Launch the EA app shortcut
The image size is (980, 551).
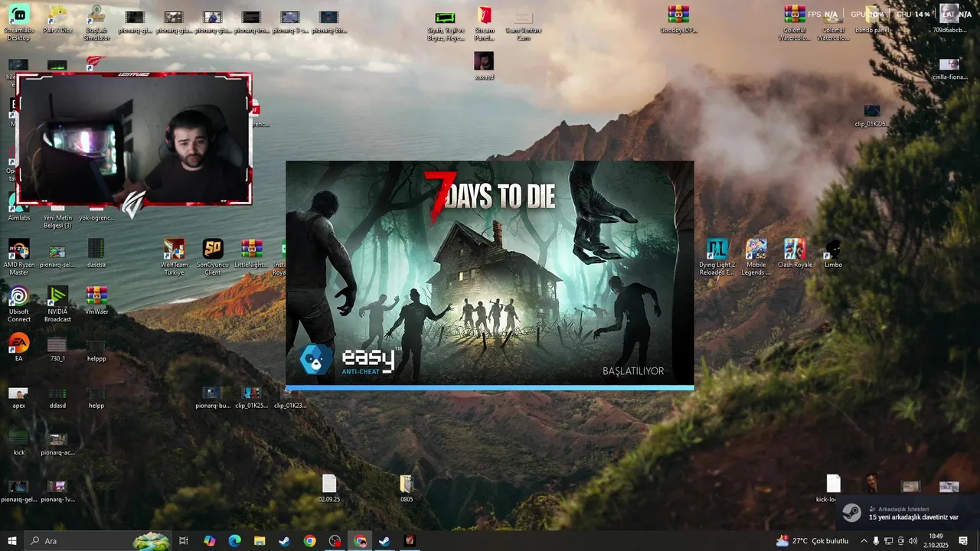[18, 346]
